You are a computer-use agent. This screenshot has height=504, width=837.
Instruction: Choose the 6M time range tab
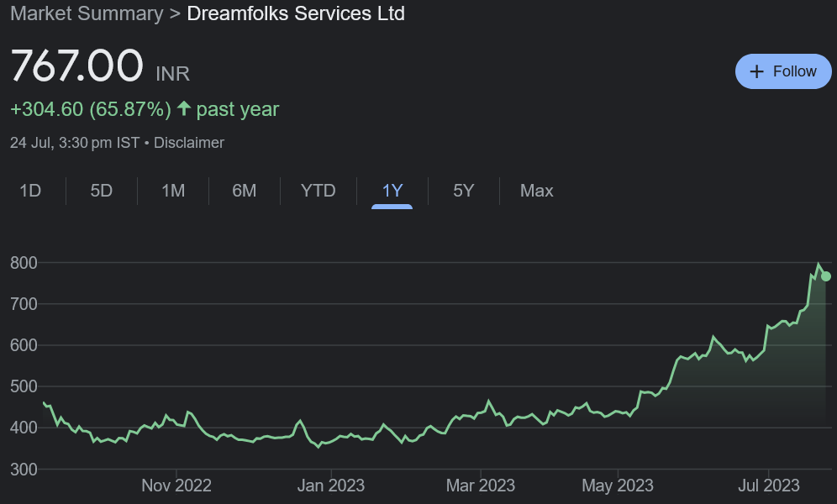tap(245, 191)
